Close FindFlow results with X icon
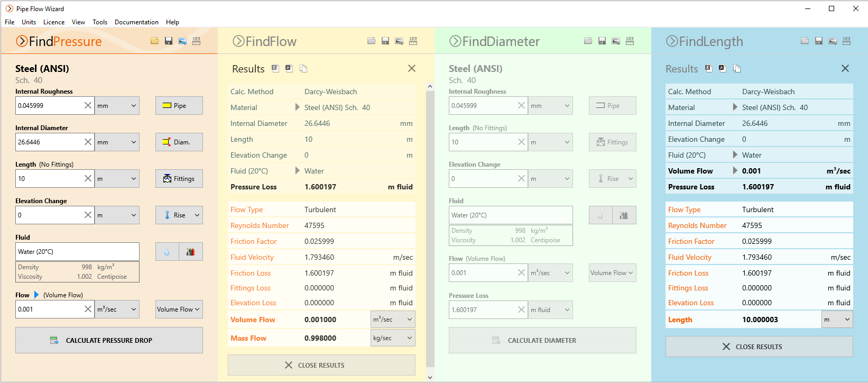The image size is (868, 383). 412,68
